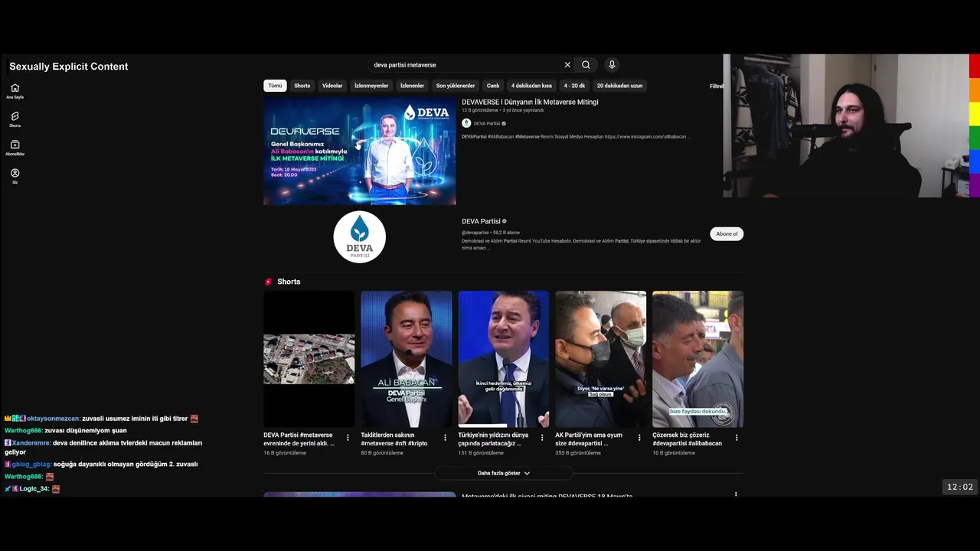Select the Canlı filter chip
This screenshot has height=551, width=980.
click(493, 86)
